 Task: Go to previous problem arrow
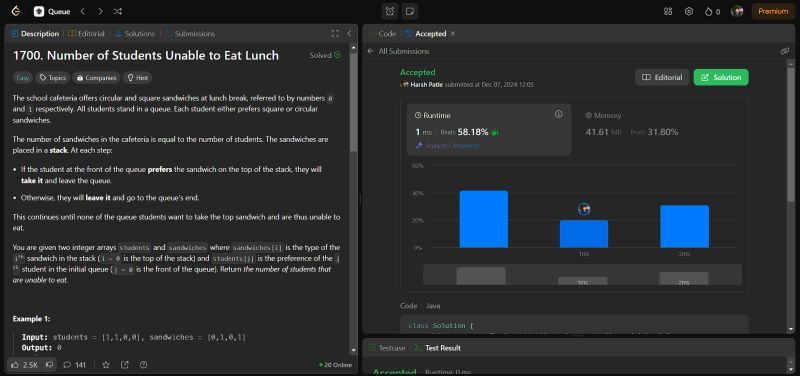(x=83, y=11)
